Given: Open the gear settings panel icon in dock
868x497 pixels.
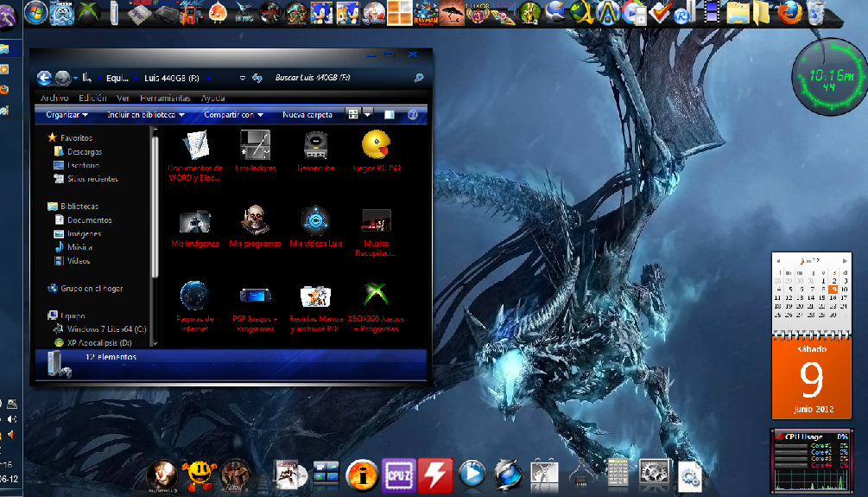Looking at the screenshot, I should coord(654,475).
